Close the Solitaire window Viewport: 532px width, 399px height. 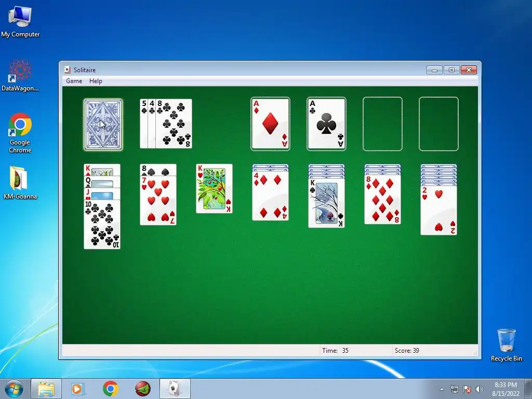[469, 70]
